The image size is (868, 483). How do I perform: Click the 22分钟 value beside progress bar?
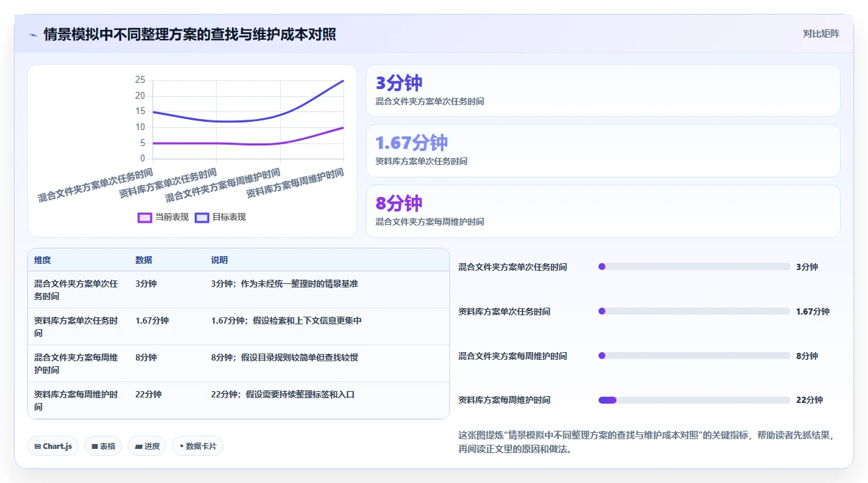809,400
